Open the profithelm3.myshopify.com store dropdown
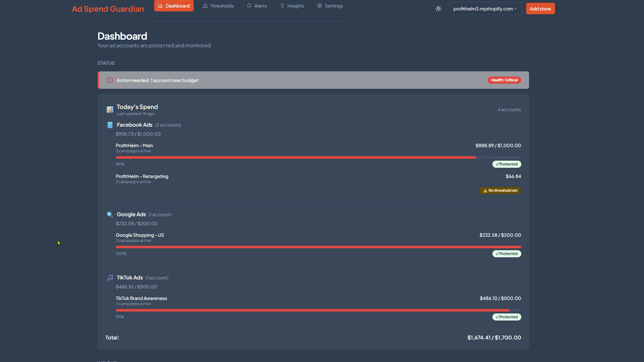This screenshot has height=362, width=644. click(x=485, y=8)
